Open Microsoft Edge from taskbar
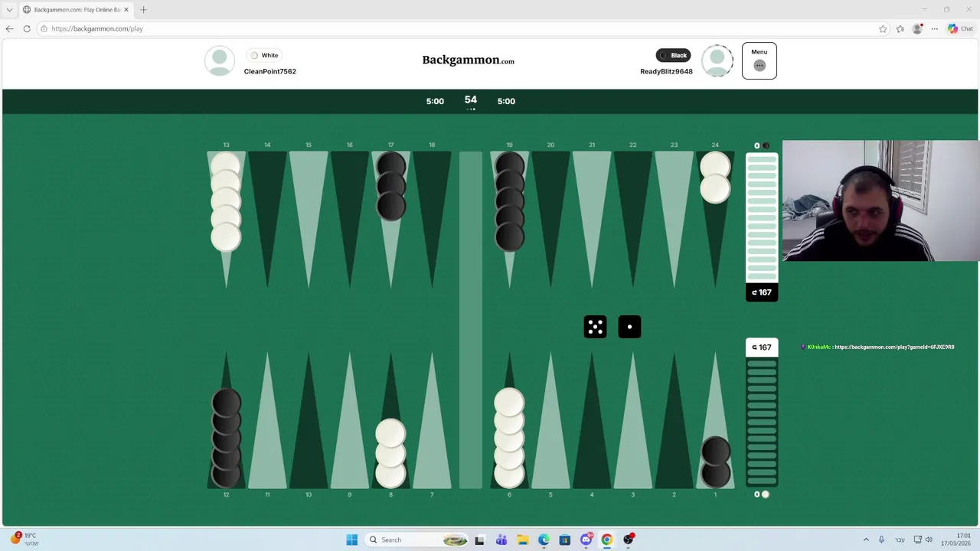The width and height of the screenshot is (980, 551). (544, 540)
